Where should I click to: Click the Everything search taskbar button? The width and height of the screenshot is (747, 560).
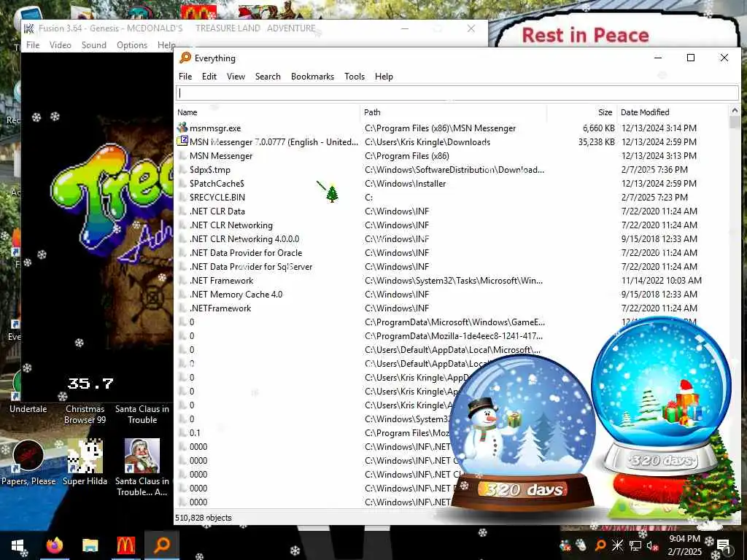tap(162, 544)
